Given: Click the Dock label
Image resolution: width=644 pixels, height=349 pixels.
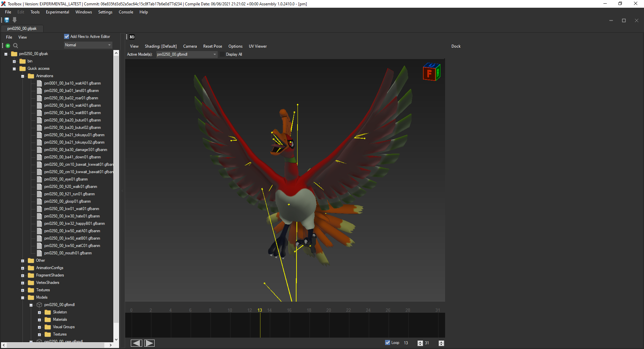Looking at the screenshot, I should [x=456, y=46].
